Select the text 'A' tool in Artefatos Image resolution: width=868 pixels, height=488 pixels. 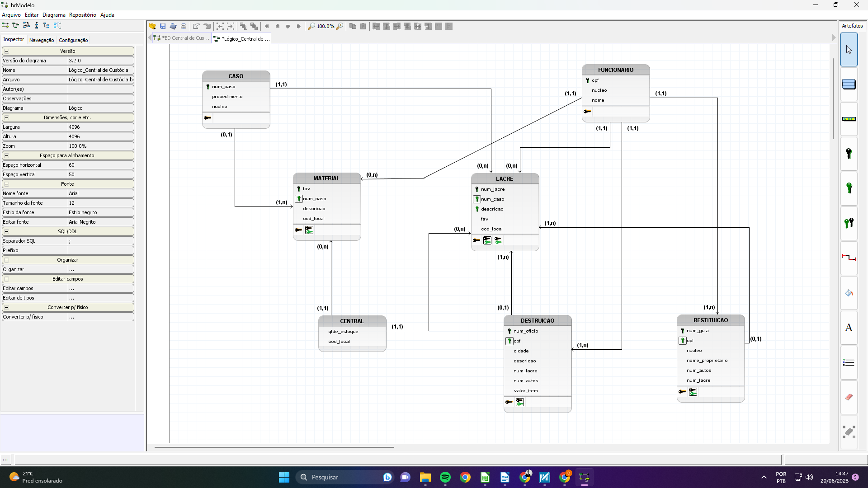(849, 328)
